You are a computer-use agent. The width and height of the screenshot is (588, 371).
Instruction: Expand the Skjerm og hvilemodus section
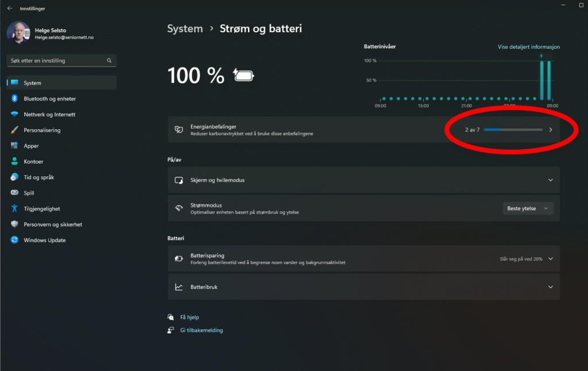pos(550,180)
